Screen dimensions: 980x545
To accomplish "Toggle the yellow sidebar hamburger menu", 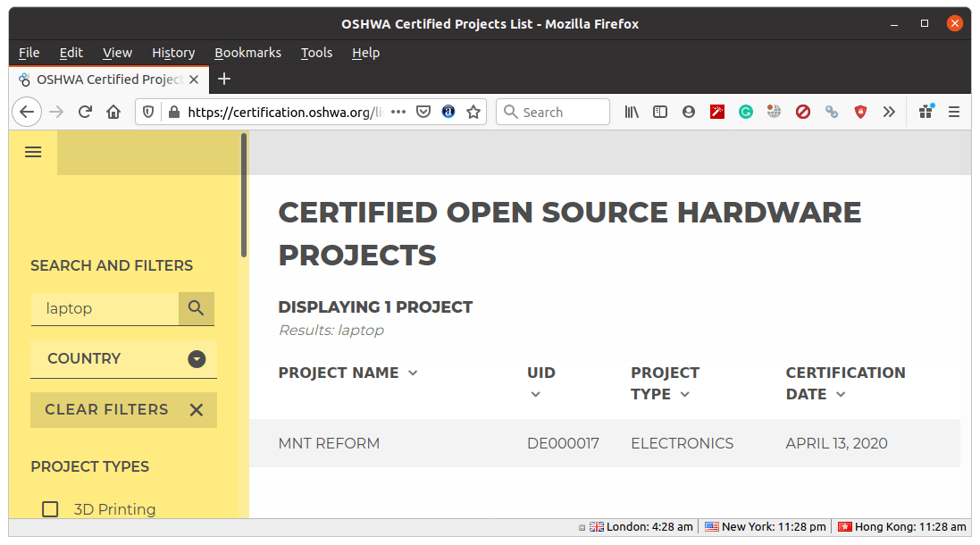I will point(33,152).
